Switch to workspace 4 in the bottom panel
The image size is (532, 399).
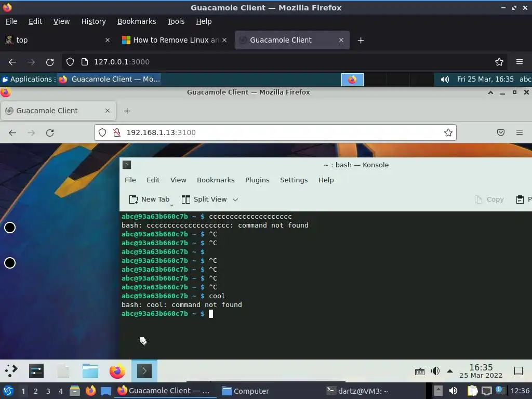(61, 391)
